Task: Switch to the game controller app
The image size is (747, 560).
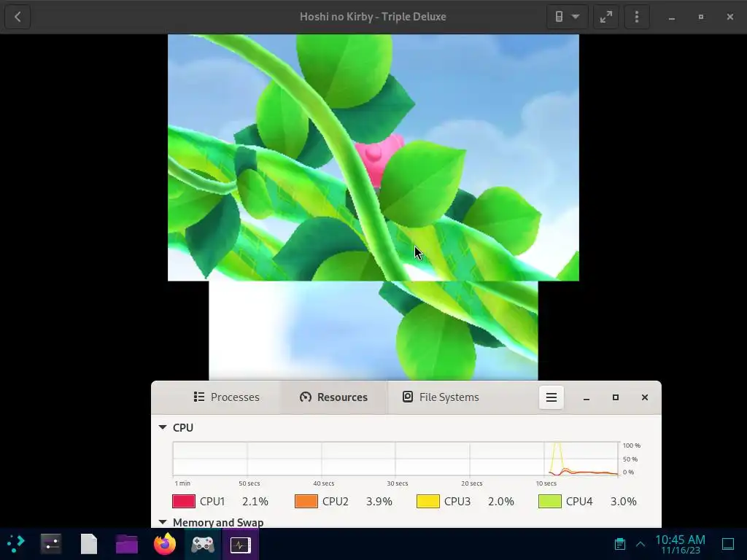Action: [x=203, y=544]
